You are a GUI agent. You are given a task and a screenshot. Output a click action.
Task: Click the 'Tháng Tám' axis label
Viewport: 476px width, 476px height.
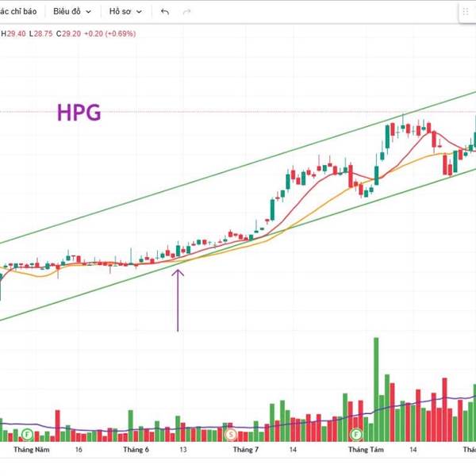click(x=366, y=450)
